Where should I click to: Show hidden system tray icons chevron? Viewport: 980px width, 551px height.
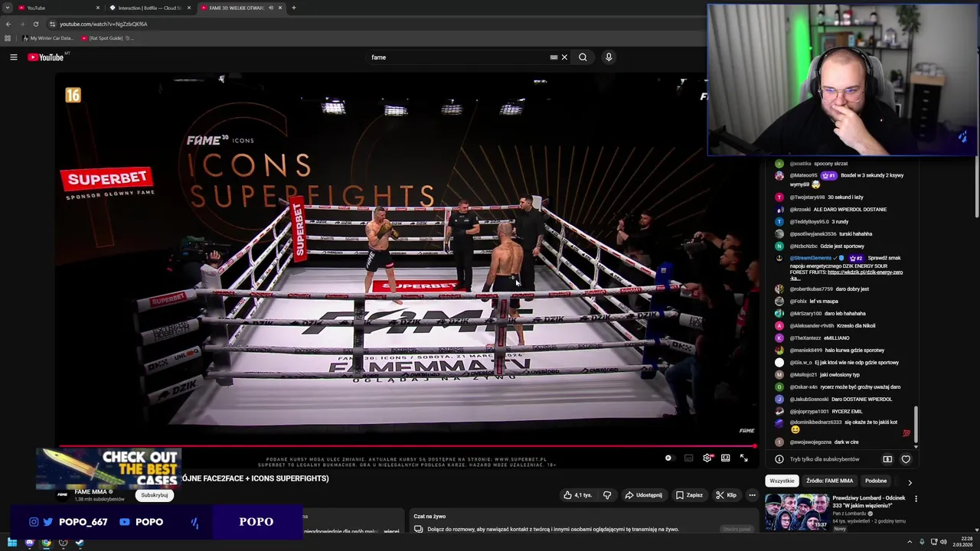point(910,543)
